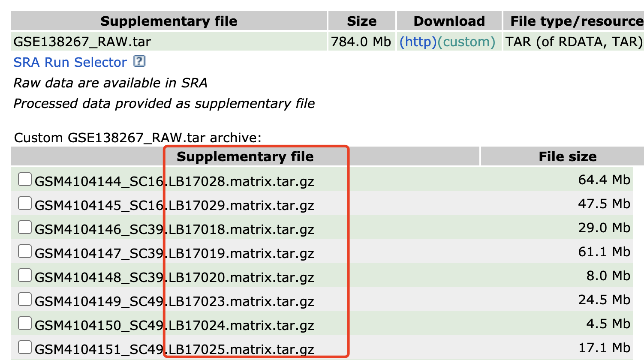Image resolution: width=644 pixels, height=360 pixels.
Task: Mark the GSM4104148_SC39 LB17020 checkbox
Action: tap(25, 276)
